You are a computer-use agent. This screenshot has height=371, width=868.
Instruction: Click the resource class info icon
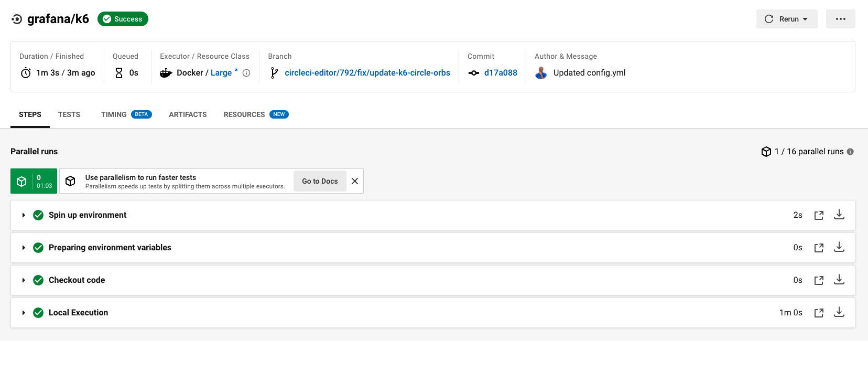[x=246, y=73]
